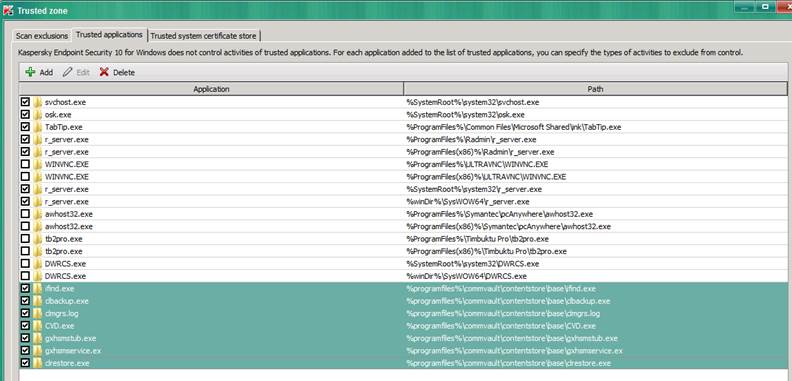Click the gxhsmstub.exe file icon

(38, 338)
